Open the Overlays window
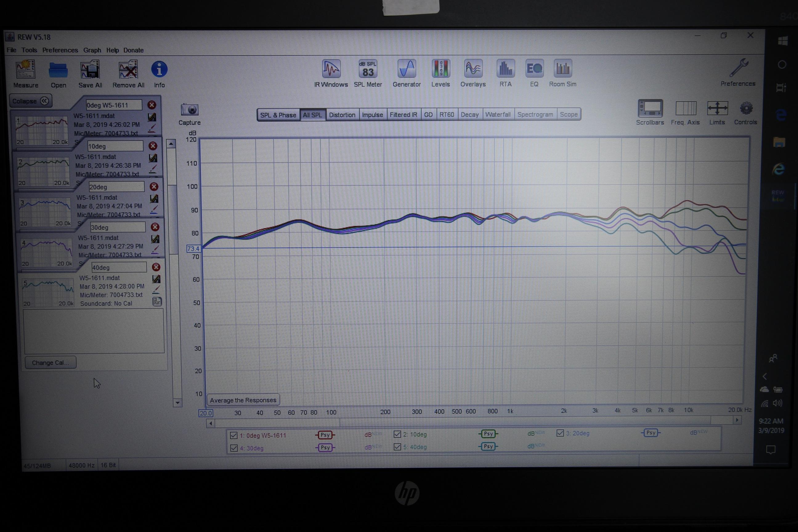The image size is (798, 532). point(473,68)
